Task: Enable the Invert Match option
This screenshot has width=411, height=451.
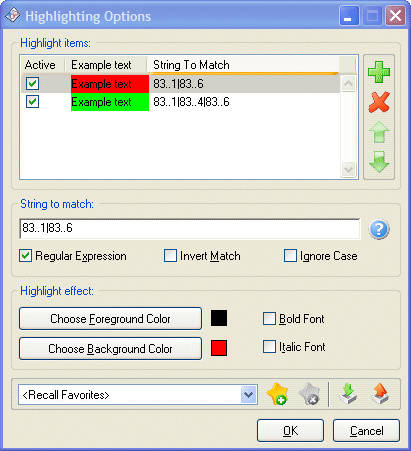Action: coord(170,256)
